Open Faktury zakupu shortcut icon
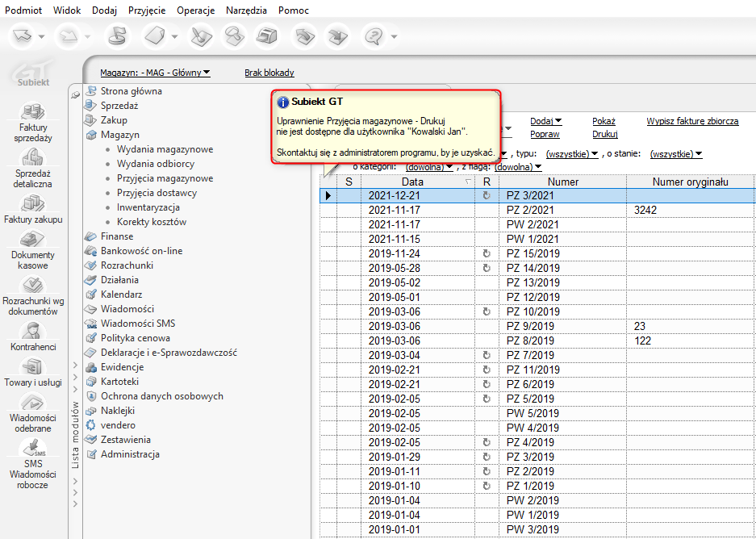 tap(33, 203)
